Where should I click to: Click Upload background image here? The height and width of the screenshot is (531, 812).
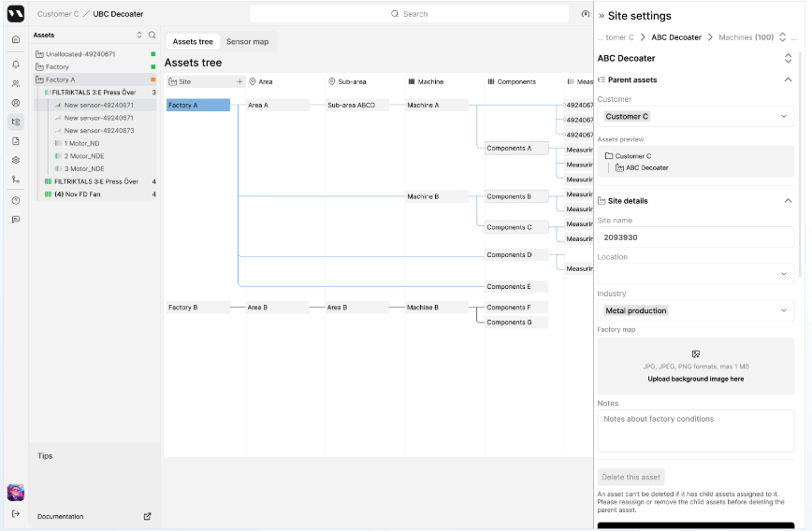(x=695, y=379)
